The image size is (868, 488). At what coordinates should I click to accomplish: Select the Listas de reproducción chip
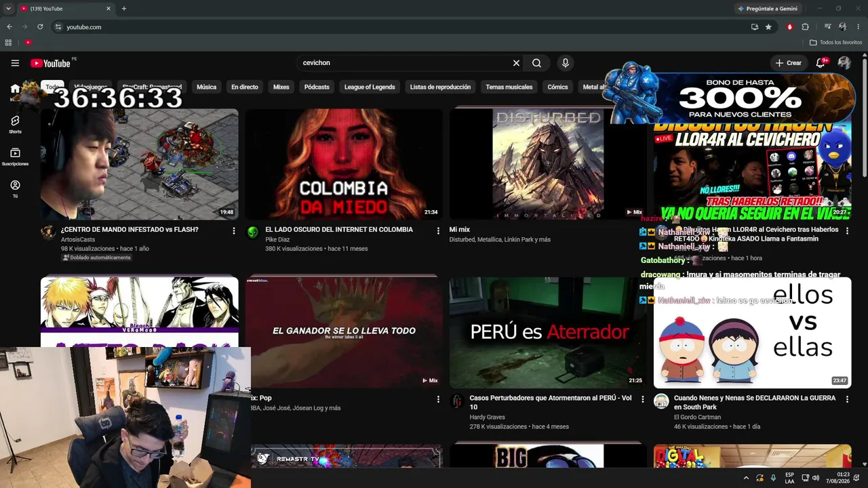coord(440,87)
